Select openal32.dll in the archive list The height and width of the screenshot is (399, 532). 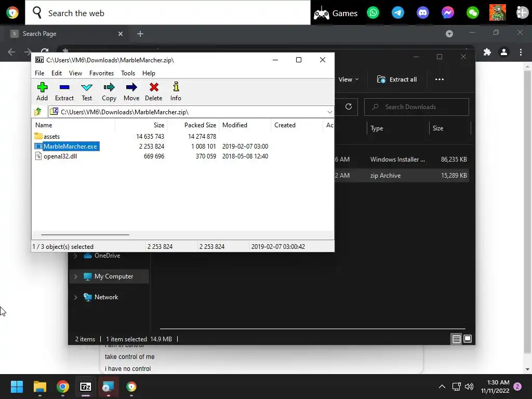pos(60,156)
